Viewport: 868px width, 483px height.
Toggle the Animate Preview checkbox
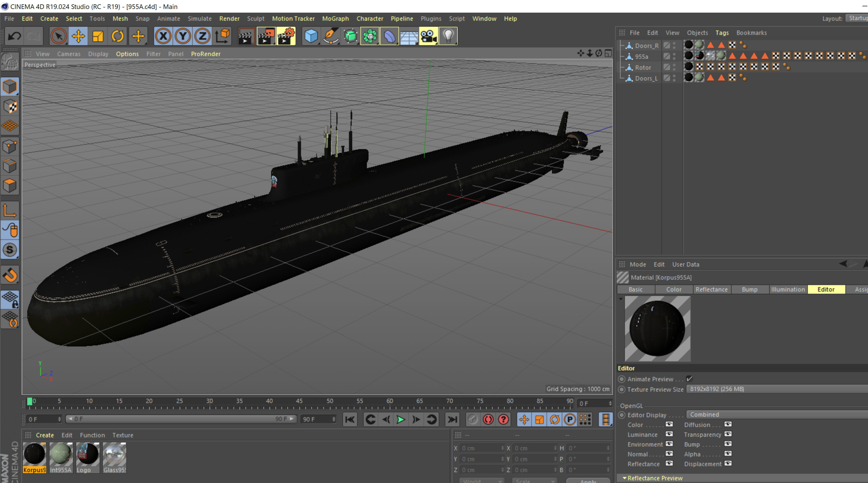(x=689, y=379)
